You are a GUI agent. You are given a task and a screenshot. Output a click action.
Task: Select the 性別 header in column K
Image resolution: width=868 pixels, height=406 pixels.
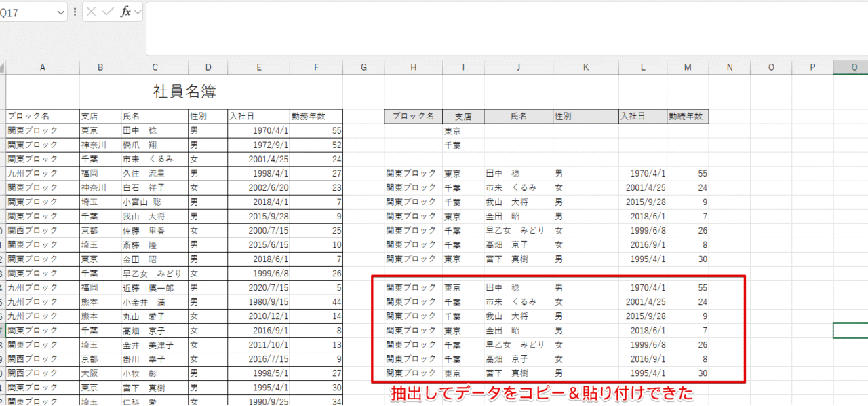click(x=585, y=117)
